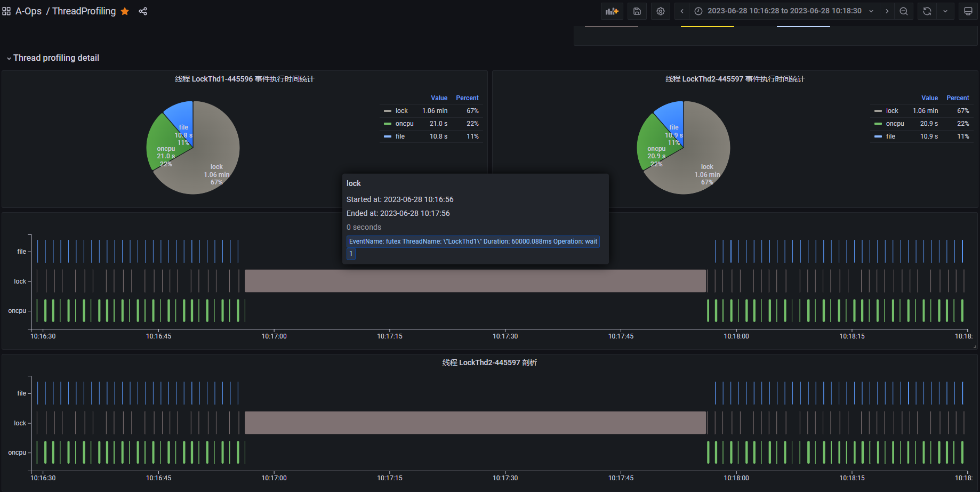Open the time range picker dropdown
Screen dimensions: 980x492
(784, 11)
